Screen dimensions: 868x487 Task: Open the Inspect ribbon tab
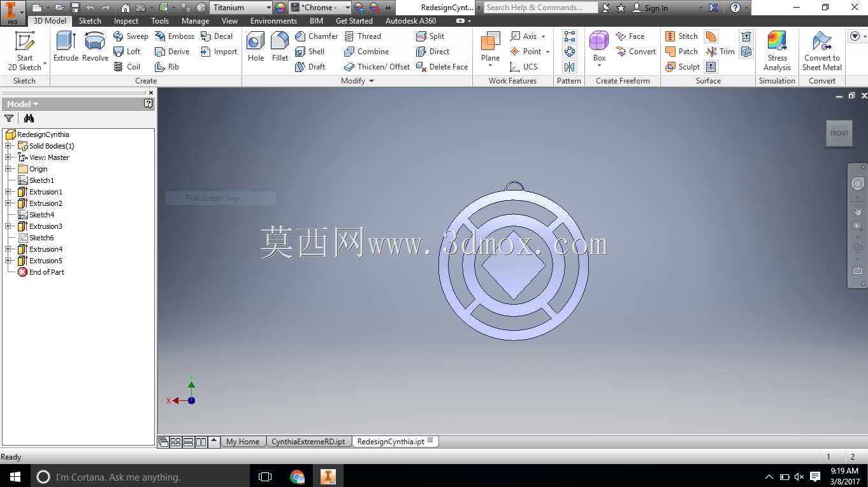pyautogui.click(x=126, y=21)
